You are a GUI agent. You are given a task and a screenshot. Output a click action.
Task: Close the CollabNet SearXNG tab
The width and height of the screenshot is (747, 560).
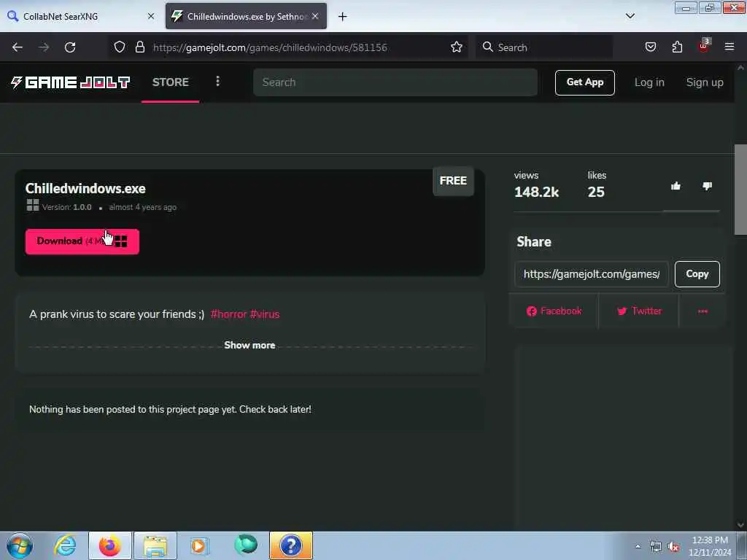point(150,16)
